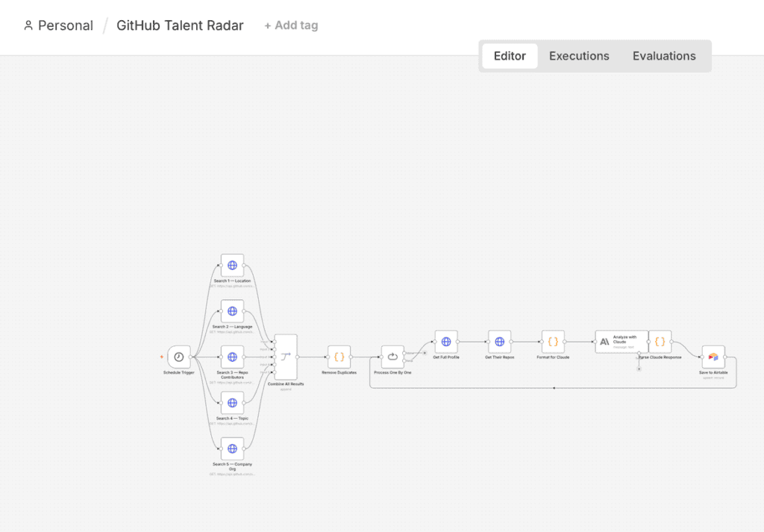Click plus on Process One By One done output
764x532 pixels.
[x=425, y=353]
